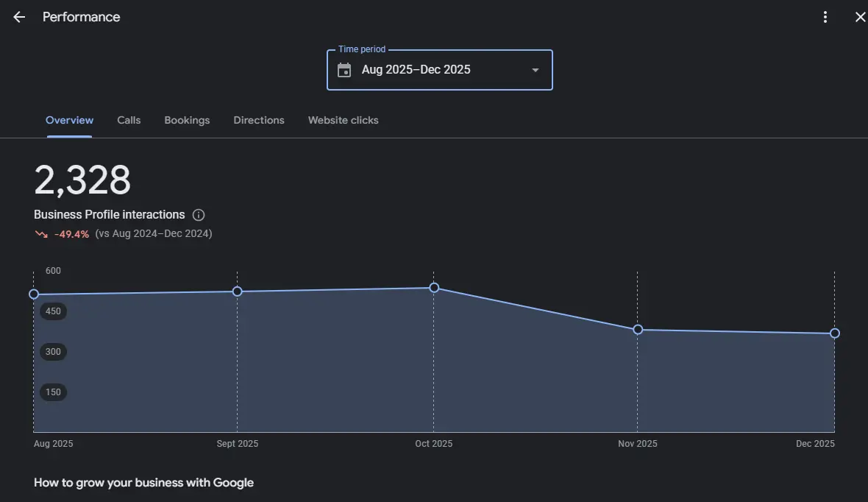This screenshot has width=868, height=502.
Task: Switch to the Overview tab
Action: pyautogui.click(x=69, y=120)
